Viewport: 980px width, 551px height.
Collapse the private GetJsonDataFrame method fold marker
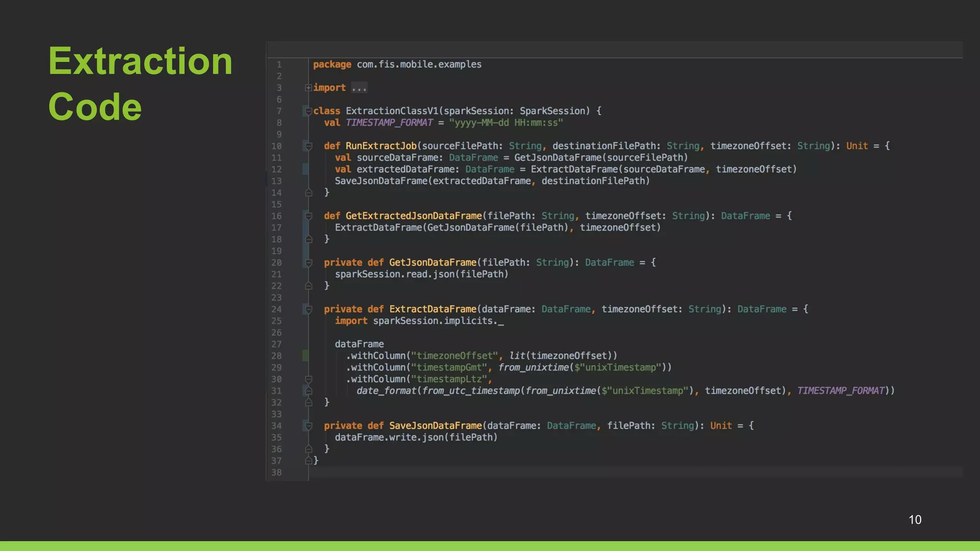pyautogui.click(x=309, y=263)
